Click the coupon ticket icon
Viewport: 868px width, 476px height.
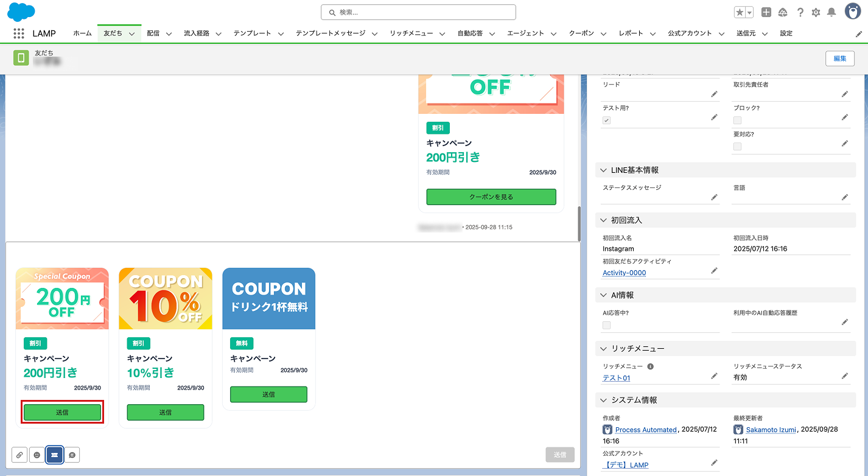click(55, 455)
